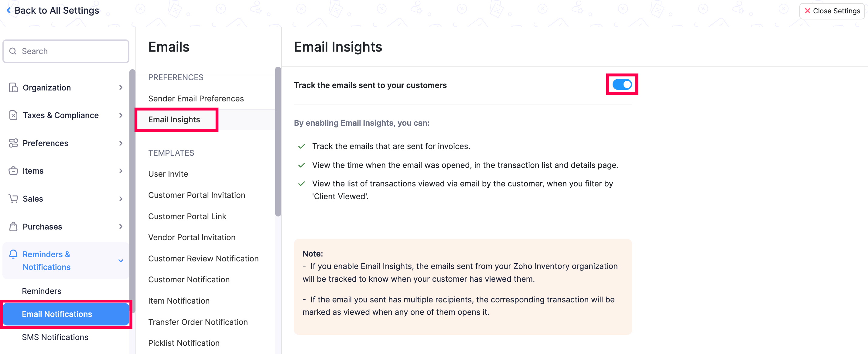Click the Taxes & Compliance document icon
The width and height of the screenshot is (868, 354).
[x=13, y=115]
